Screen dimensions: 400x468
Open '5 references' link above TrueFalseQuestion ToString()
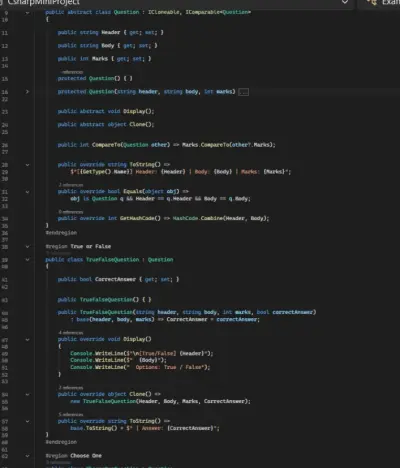pos(71,415)
